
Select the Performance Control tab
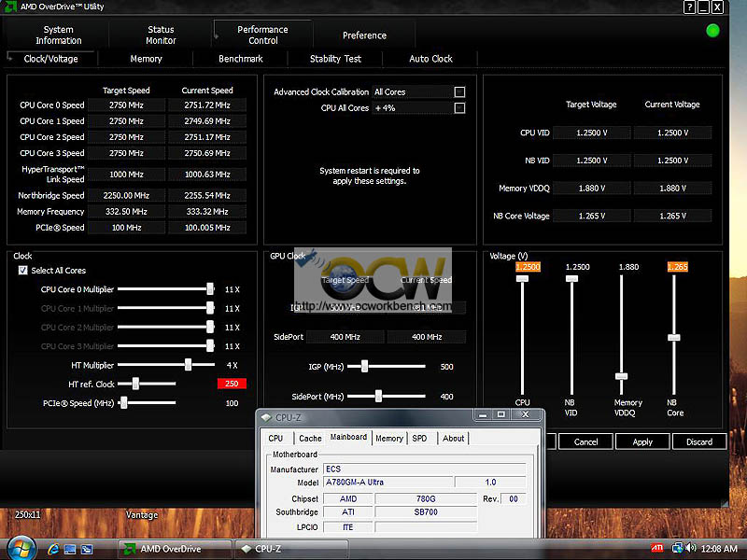pos(263,35)
